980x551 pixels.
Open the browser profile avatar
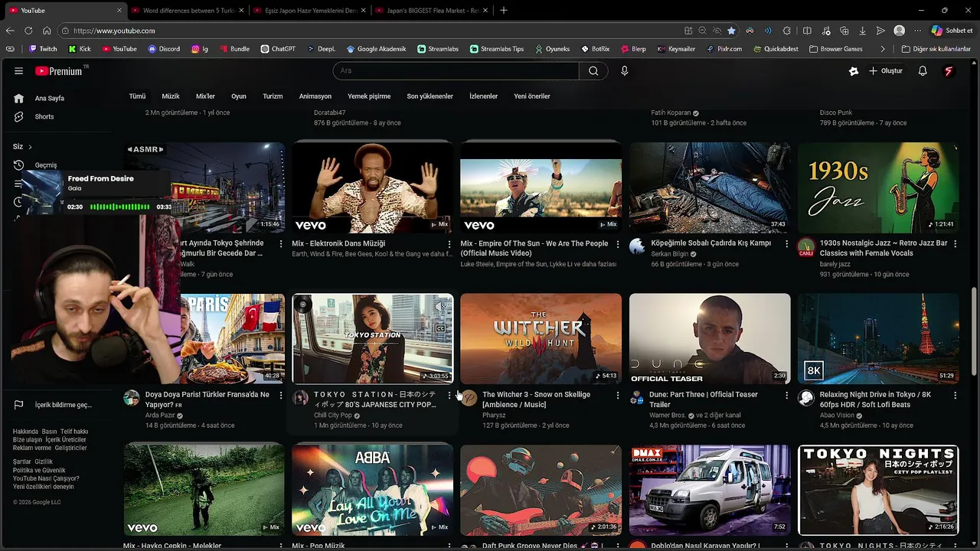[900, 31]
